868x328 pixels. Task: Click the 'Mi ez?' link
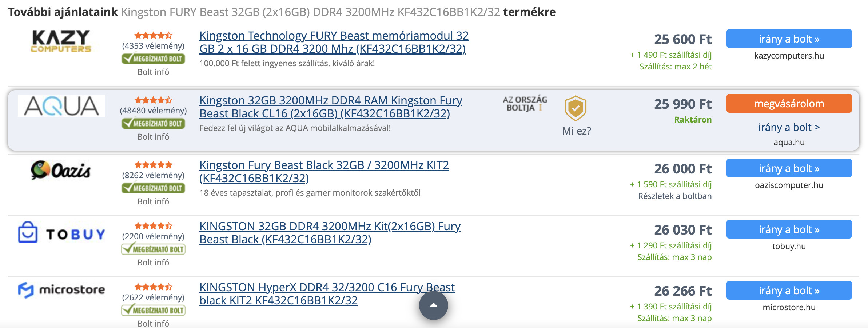point(576,131)
